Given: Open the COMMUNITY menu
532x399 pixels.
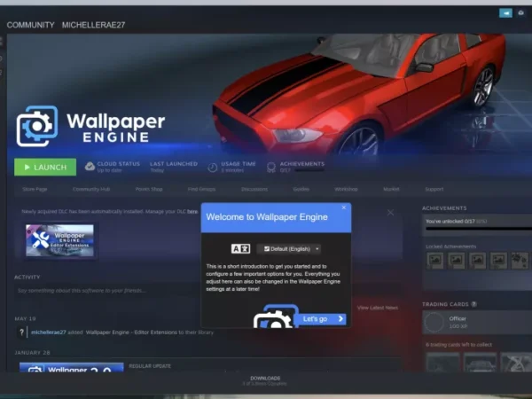Looking at the screenshot, I should (x=30, y=24).
